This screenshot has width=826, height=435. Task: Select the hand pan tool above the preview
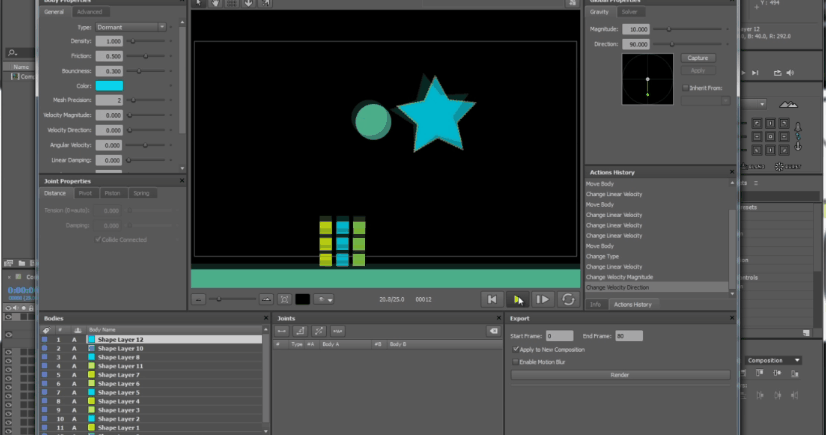pos(215,3)
